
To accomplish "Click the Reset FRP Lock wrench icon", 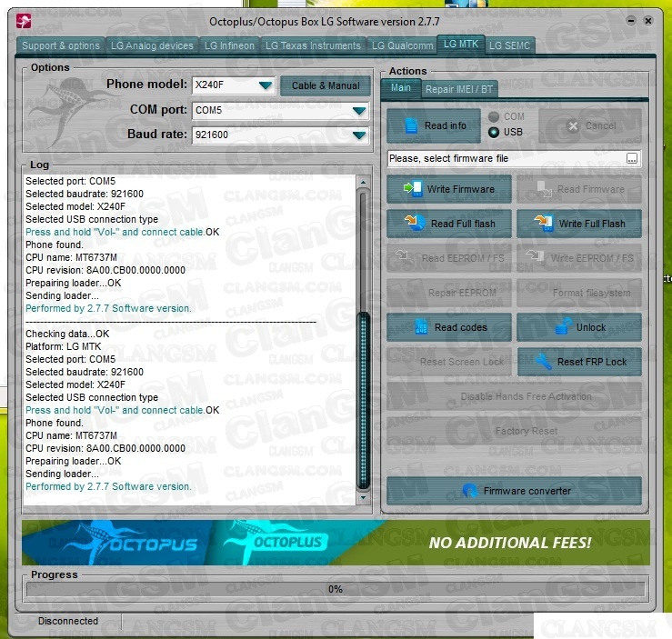I will [x=543, y=362].
